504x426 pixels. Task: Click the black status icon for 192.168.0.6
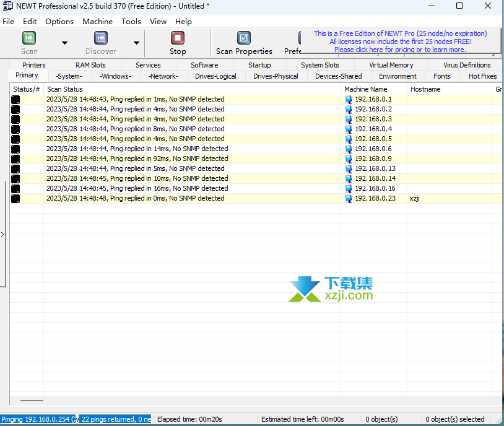point(15,149)
